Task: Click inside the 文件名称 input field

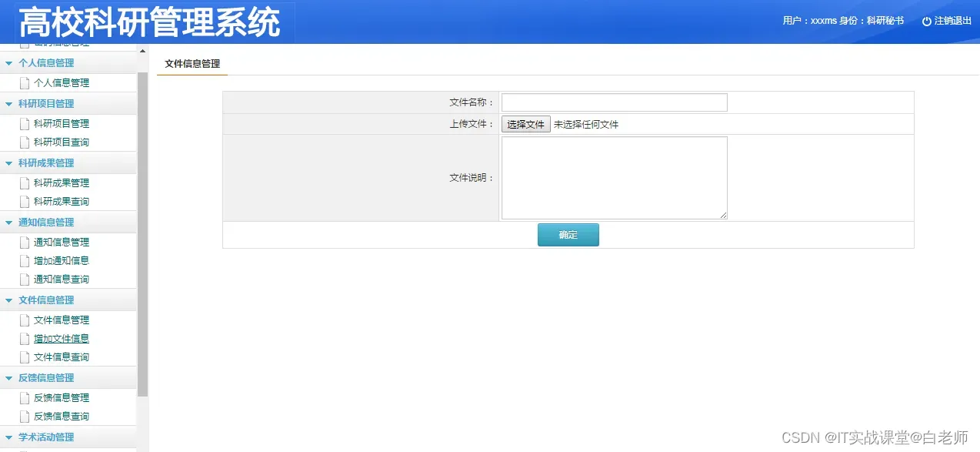Action: point(613,102)
